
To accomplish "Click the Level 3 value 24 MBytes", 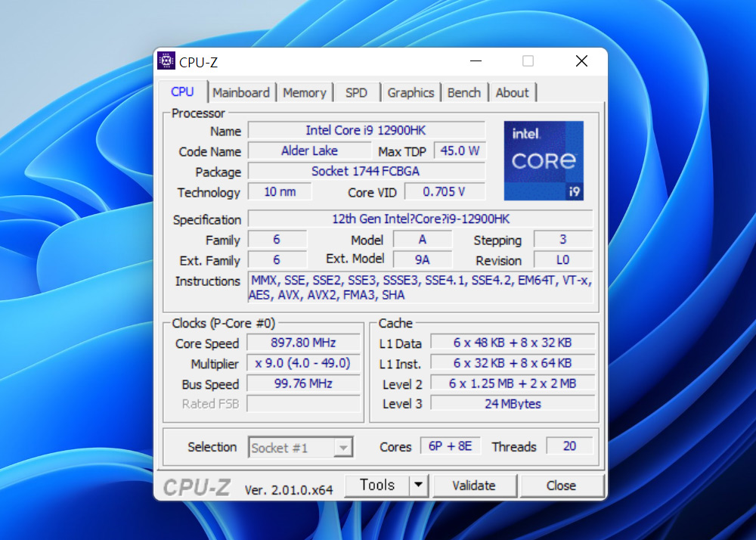I will [513, 404].
